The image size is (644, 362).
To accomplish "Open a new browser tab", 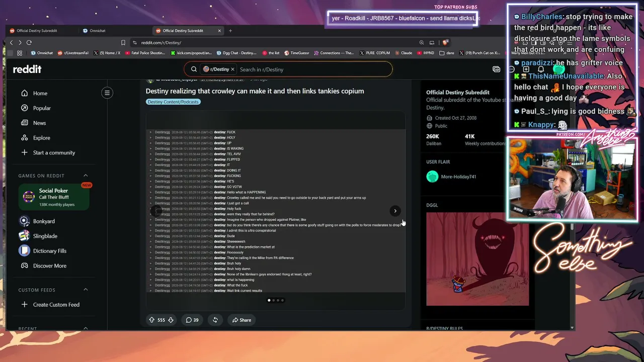I will coord(230,31).
